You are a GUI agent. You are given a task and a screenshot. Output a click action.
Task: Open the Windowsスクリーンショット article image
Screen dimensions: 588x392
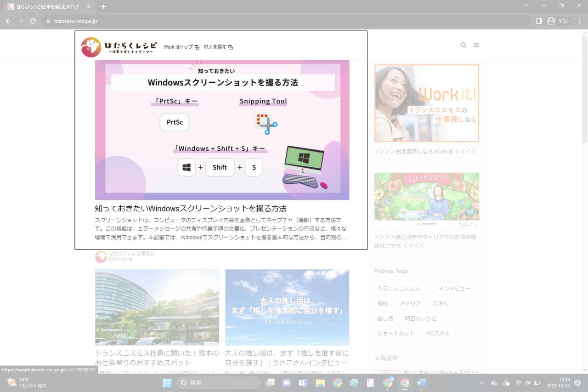(222, 130)
